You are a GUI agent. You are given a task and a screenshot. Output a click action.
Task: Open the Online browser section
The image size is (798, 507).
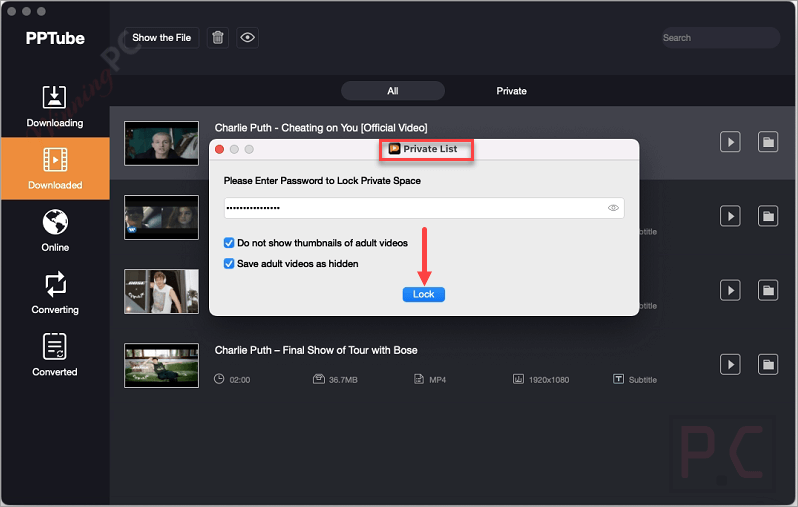pos(55,231)
